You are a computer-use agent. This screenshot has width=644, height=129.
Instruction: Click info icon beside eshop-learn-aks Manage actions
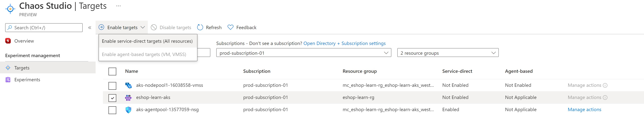605,97
